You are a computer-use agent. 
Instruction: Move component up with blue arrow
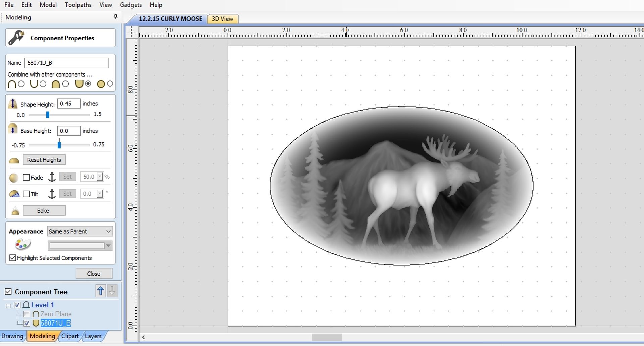coord(100,291)
